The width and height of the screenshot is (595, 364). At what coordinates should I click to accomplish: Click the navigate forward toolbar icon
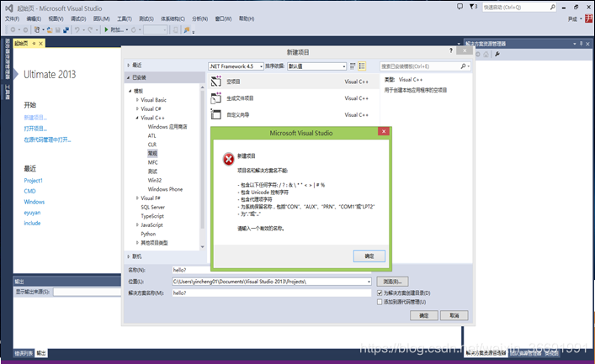click(x=25, y=29)
